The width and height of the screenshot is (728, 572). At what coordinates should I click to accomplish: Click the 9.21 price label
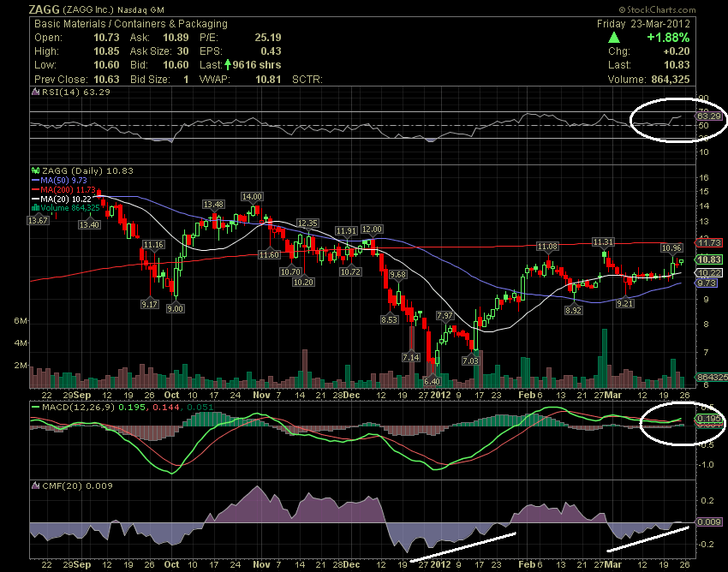pyautogui.click(x=625, y=303)
